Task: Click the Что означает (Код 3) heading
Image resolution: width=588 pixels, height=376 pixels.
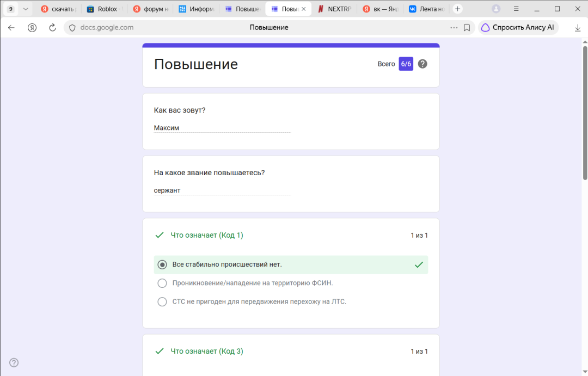Action: coord(207,351)
